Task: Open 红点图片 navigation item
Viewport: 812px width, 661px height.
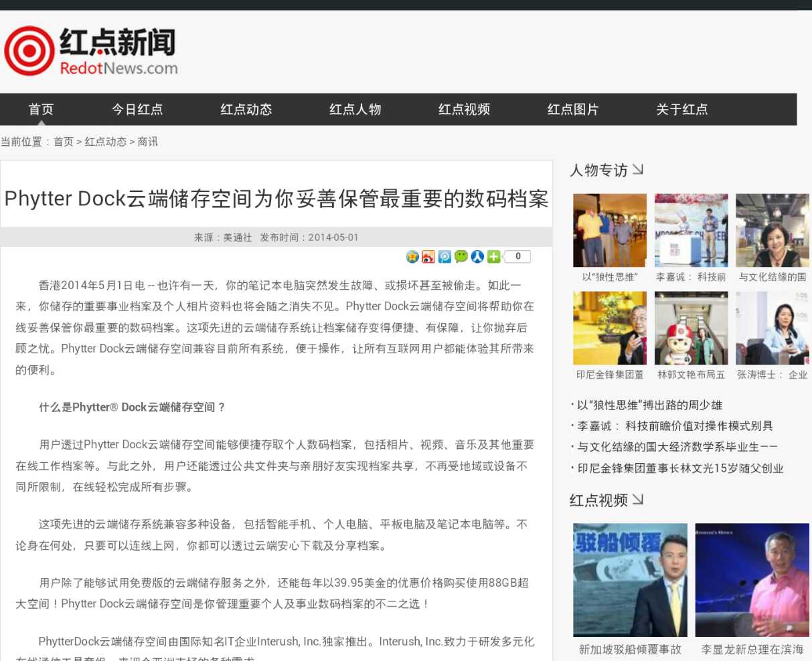Action: tap(573, 109)
